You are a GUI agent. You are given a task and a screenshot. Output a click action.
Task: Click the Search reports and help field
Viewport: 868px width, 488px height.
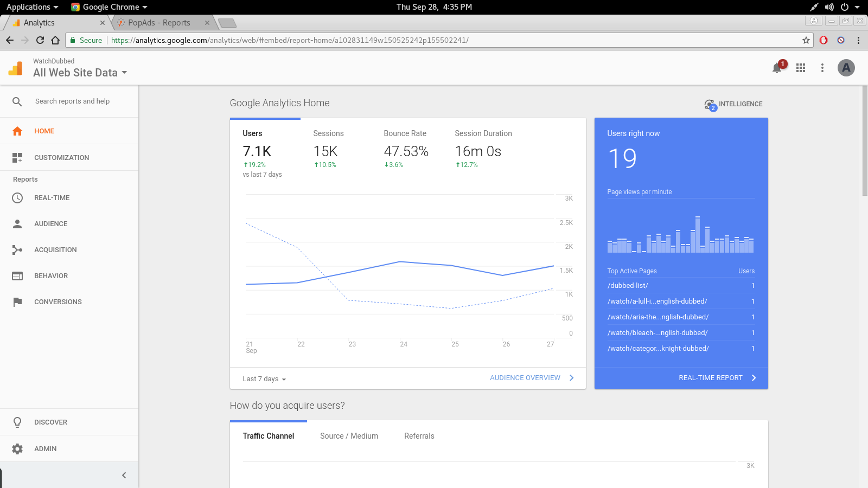pos(73,101)
